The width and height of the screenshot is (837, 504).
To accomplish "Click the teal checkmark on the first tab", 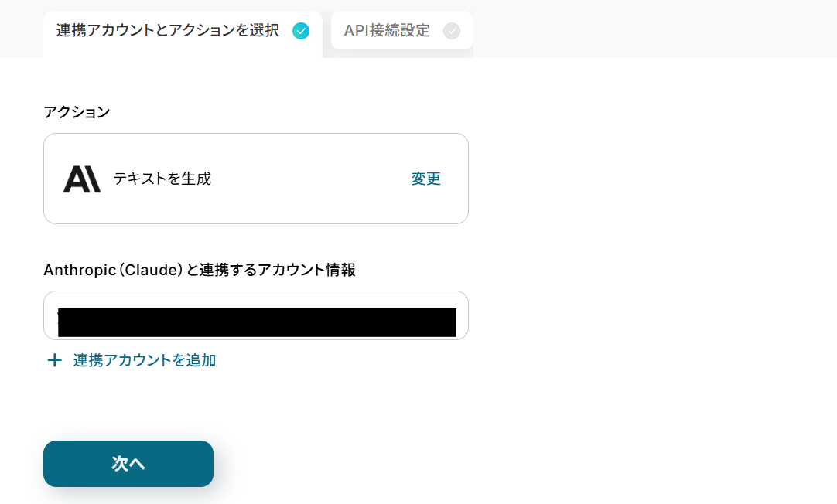I will [301, 31].
